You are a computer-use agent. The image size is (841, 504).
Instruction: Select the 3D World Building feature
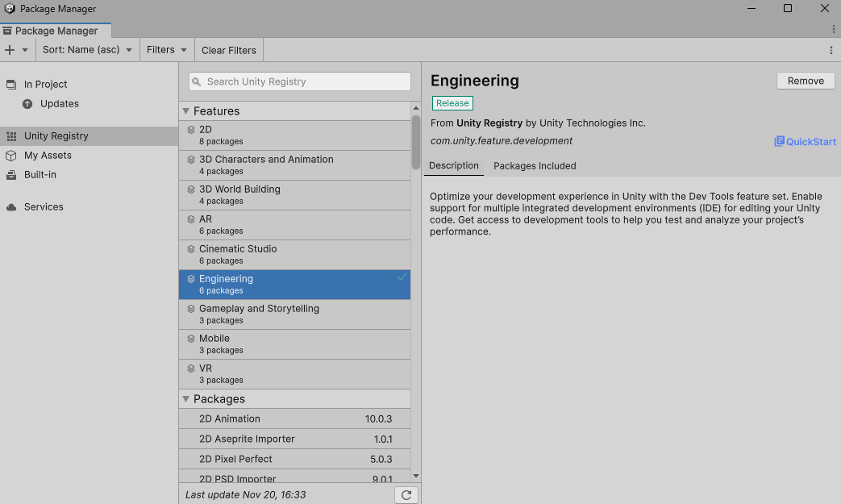pos(295,195)
